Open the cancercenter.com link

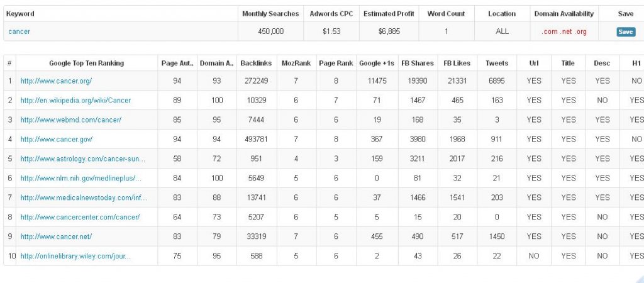(80, 217)
